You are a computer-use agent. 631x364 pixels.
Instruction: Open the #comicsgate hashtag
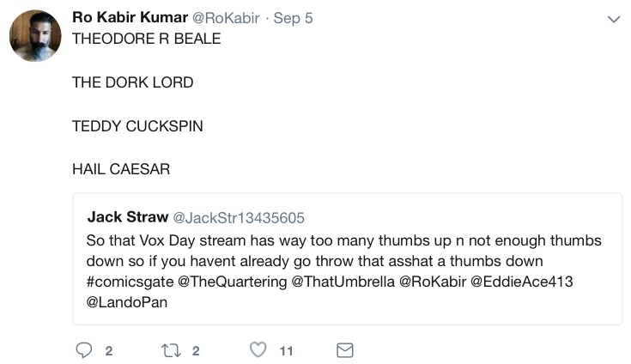pos(130,282)
